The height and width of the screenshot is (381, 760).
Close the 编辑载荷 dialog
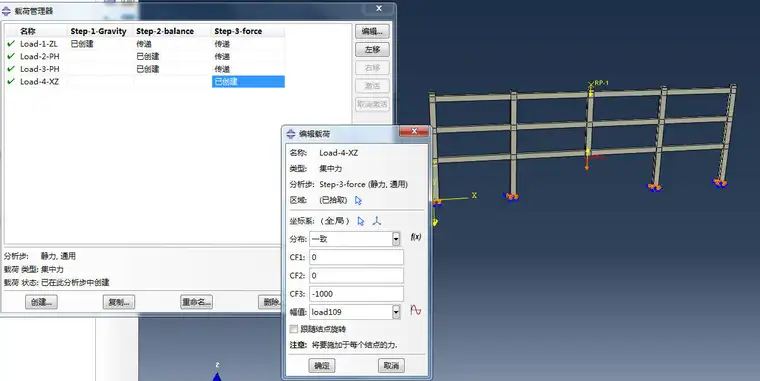coord(414,131)
